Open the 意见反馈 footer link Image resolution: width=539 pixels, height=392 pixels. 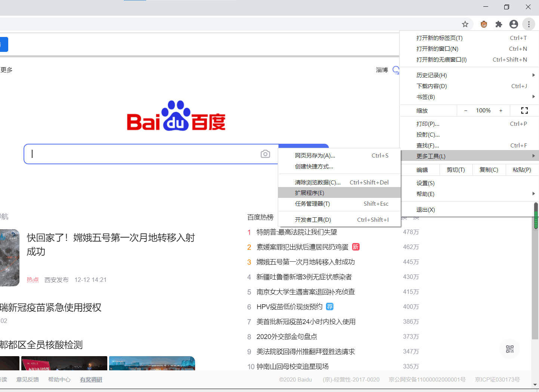(28, 379)
